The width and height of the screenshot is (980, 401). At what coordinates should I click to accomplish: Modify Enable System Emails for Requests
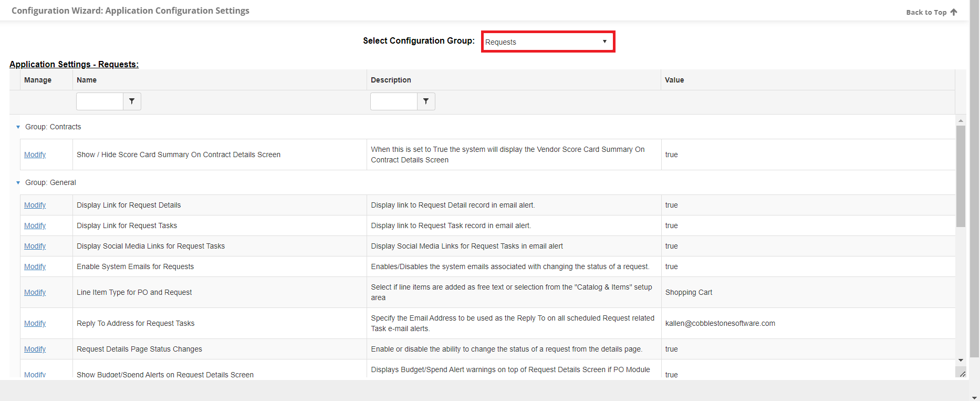[35, 266]
